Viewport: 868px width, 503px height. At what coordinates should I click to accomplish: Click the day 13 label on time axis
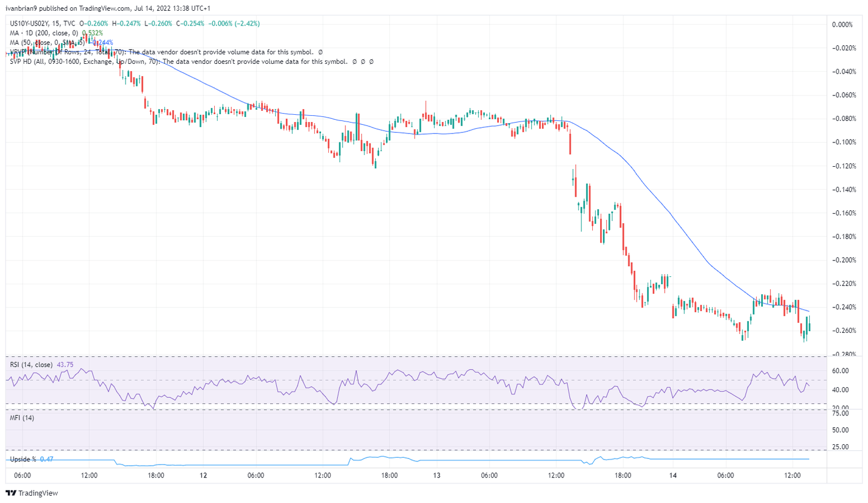437,476
